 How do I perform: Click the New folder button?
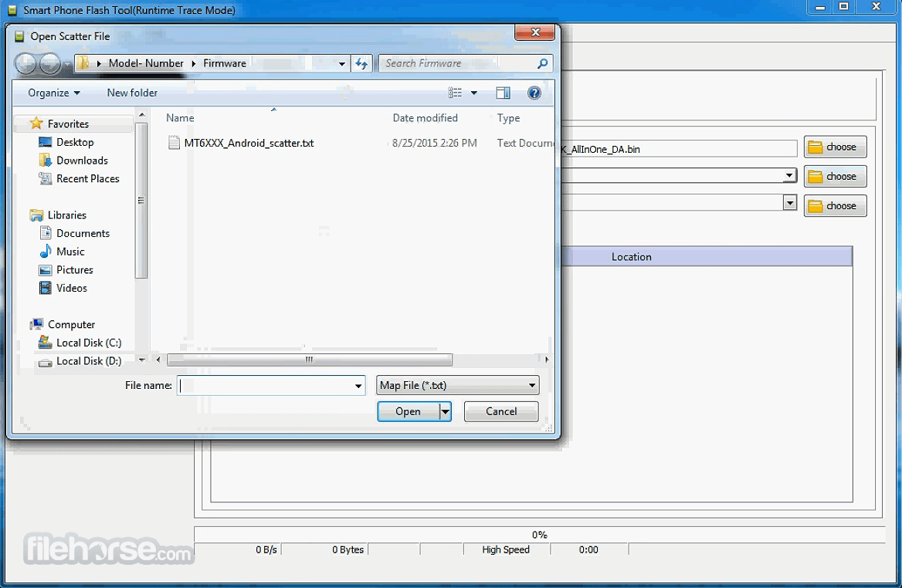[x=132, y=93]
